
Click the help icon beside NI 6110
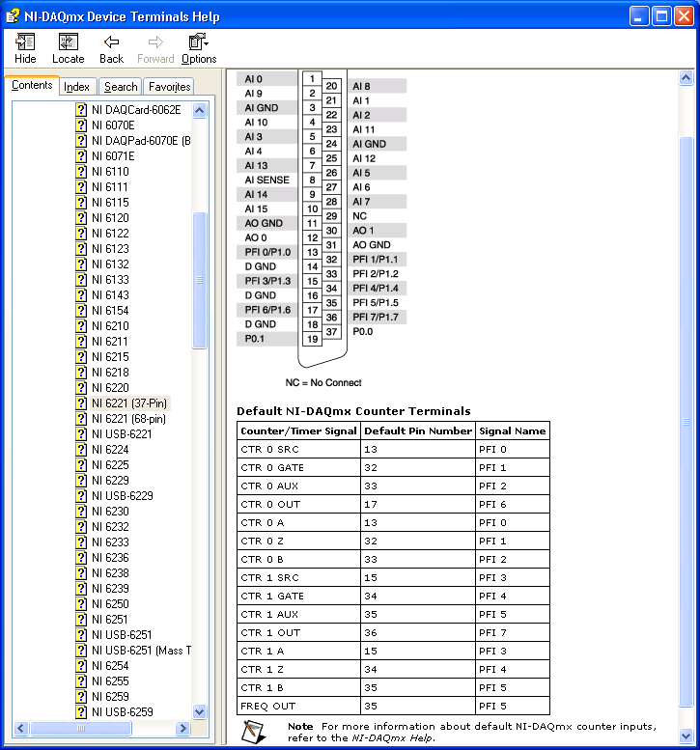tap(81, 172)
